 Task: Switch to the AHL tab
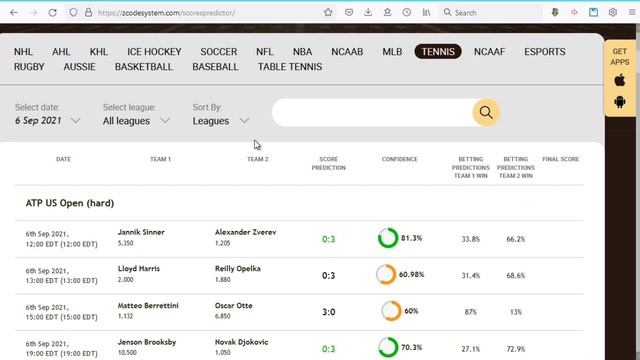tap(61, 52)
